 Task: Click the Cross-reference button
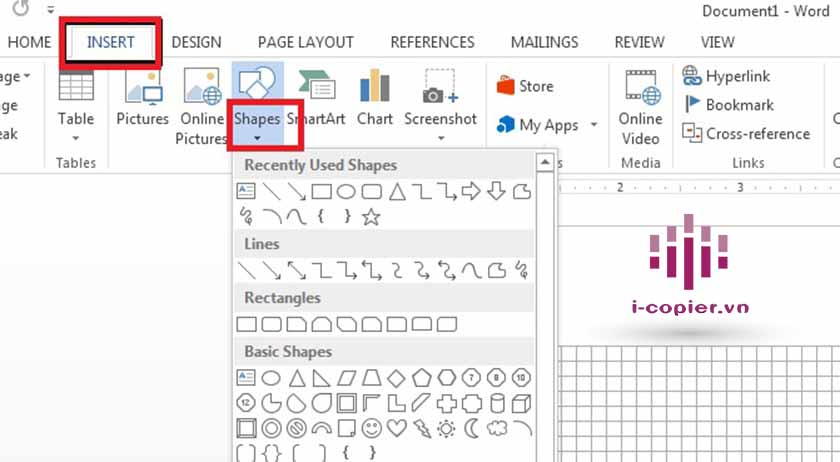click(x=746, y=133)
